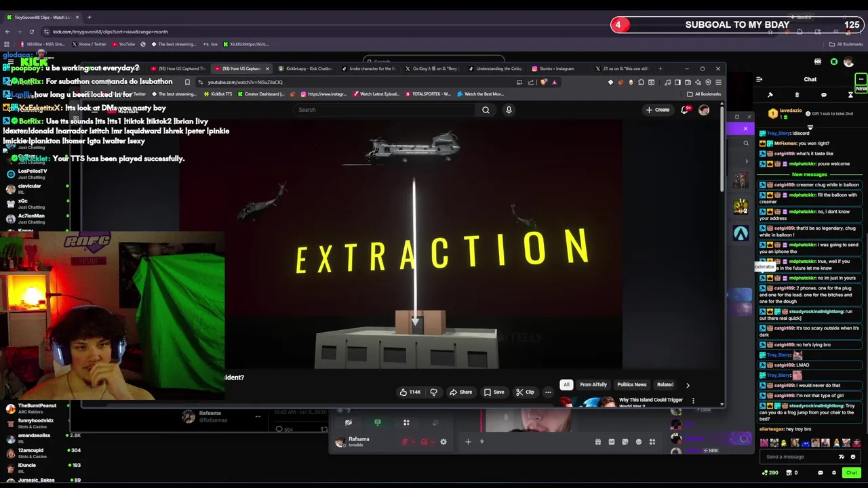868x488 pixels.
Task: Reload the Kick page in back browser
Action: click(x=31, y=32)
